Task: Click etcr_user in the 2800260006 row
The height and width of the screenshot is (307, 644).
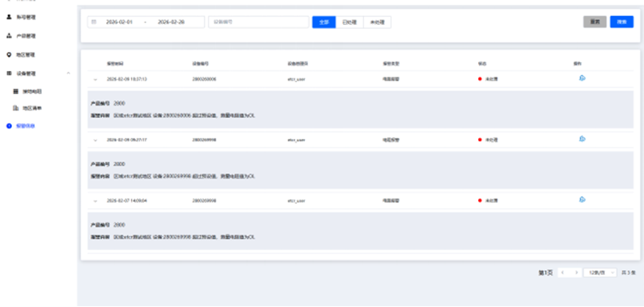Action: (x=296, y=79)
